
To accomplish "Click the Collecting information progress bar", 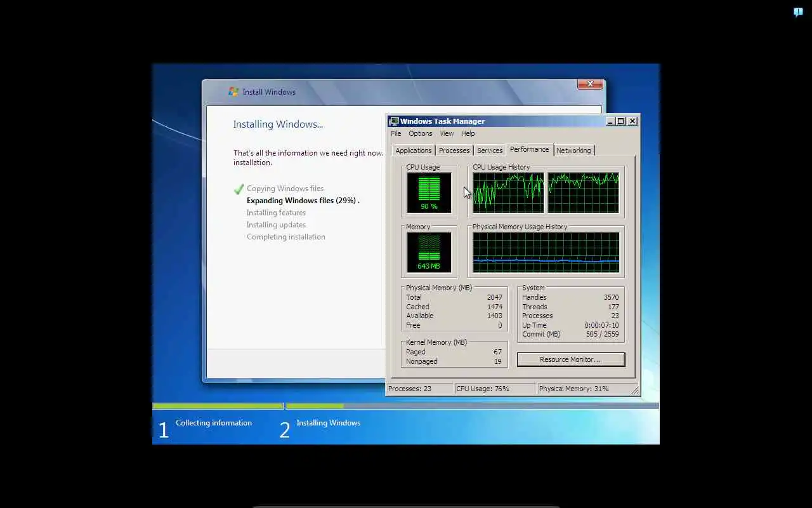I will tap(218, 406).
